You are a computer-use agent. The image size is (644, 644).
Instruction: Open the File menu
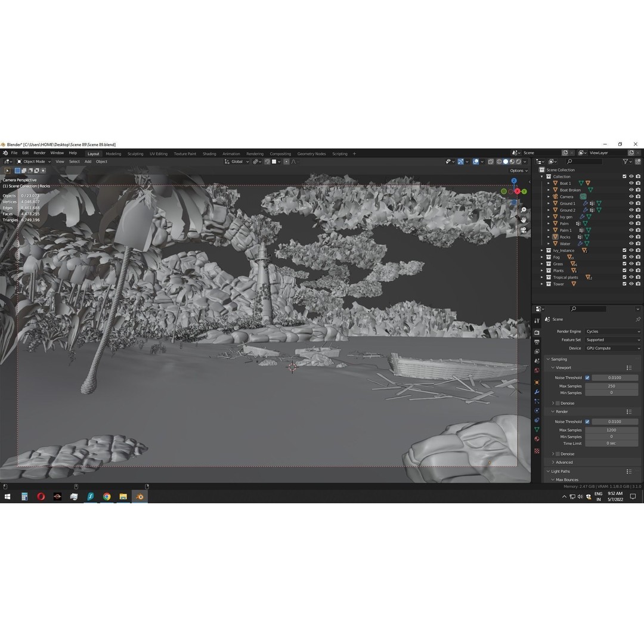pyautogui.click(x=14, y=153)
